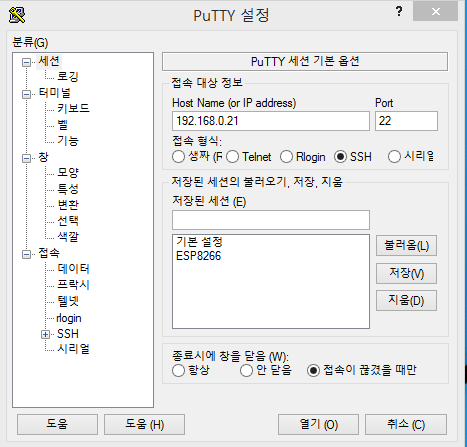Click 열기 (O) to open connection
467x447 pixels.
pyautogui.click(x=318, y=424)
